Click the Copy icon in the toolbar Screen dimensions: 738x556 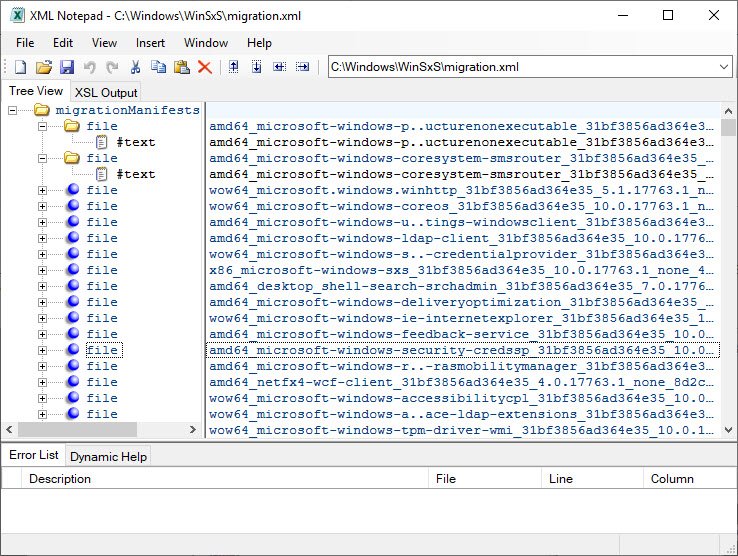pyautogui.click(x=158, y=67)
